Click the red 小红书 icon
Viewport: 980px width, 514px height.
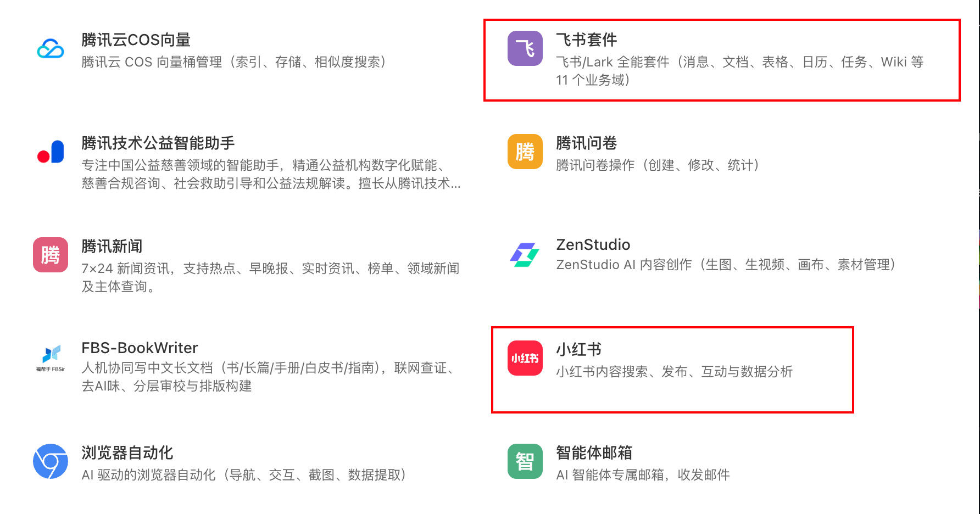tap(525, 358)
